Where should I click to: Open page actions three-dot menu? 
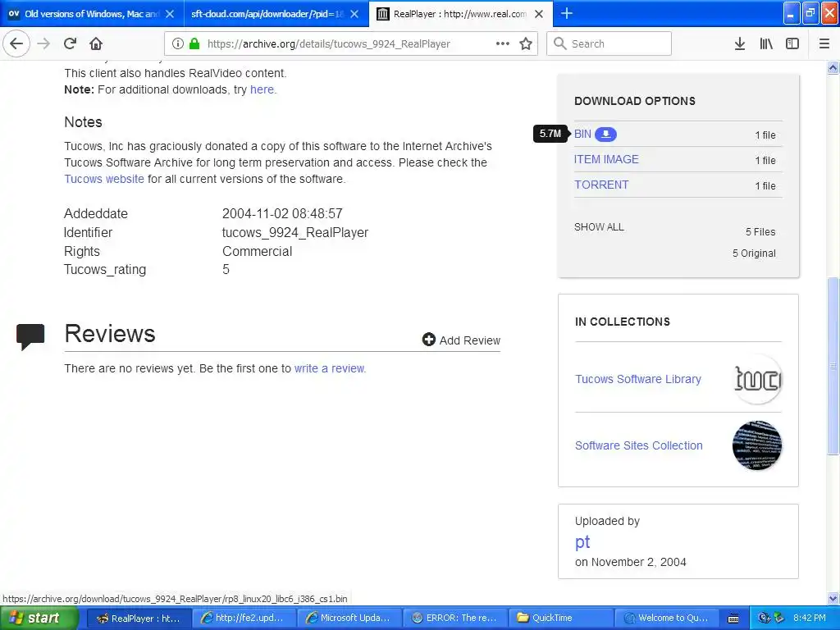[x=503, y=44]
